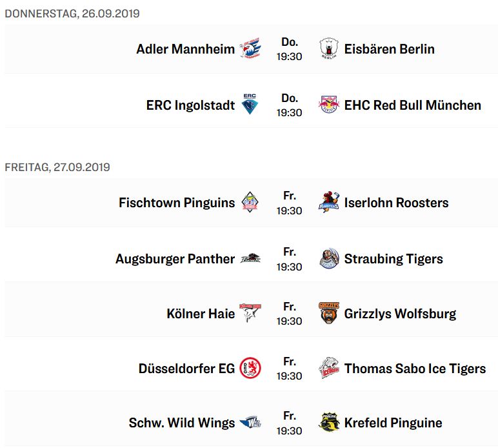
Task: Click the Krefeld Pinguine logo
Action: click(x=329, y=422)
